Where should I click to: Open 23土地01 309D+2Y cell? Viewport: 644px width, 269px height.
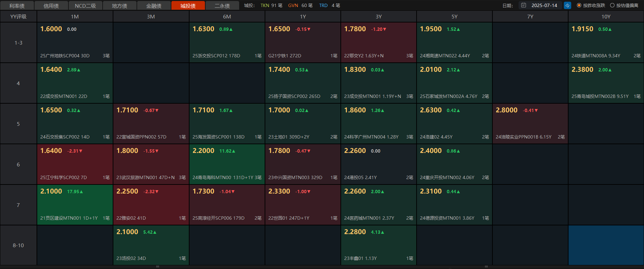303,124
